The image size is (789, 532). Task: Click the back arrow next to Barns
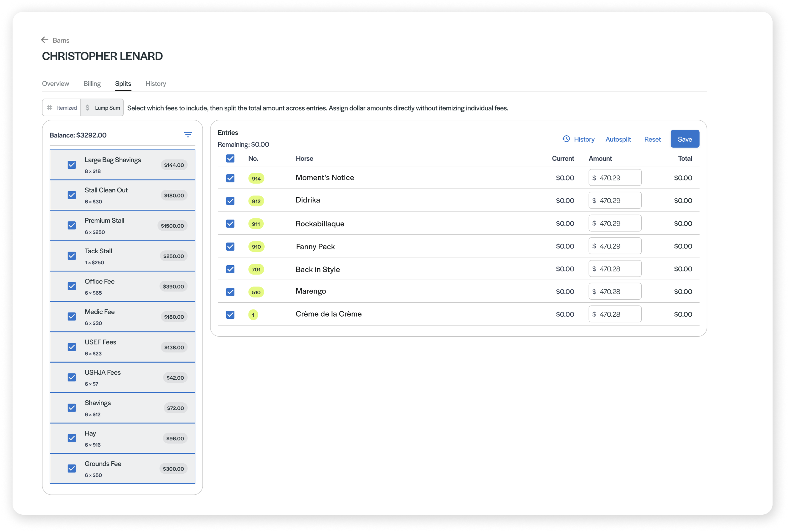pyautogui.click(x=45, y=40)
